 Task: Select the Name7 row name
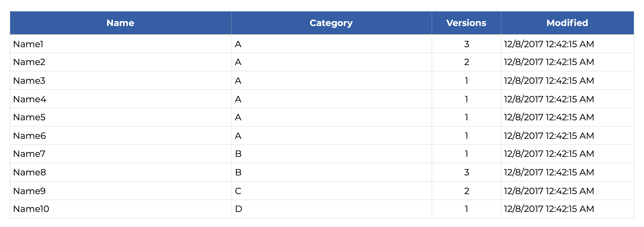coord(29,154)
